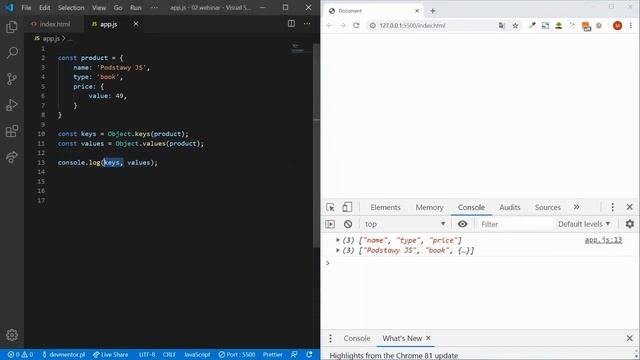The height and width of the screenshot is (360, 640).
Task: Open the Live Share activity bar icon
Action: point(12,157)
